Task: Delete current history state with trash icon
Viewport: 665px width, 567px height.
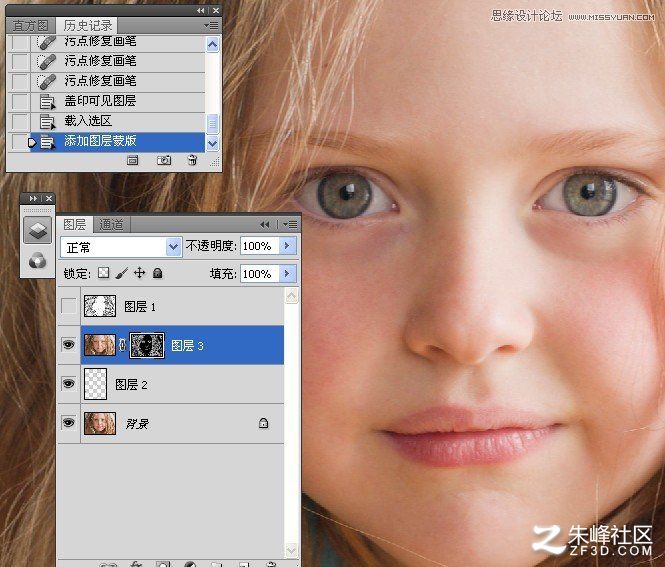Action: click(192, 160)
